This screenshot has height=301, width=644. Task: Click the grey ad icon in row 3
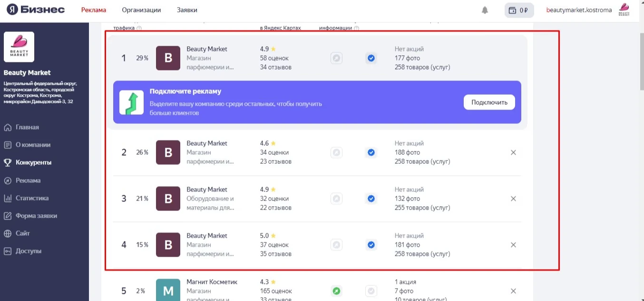coord(337,199)
